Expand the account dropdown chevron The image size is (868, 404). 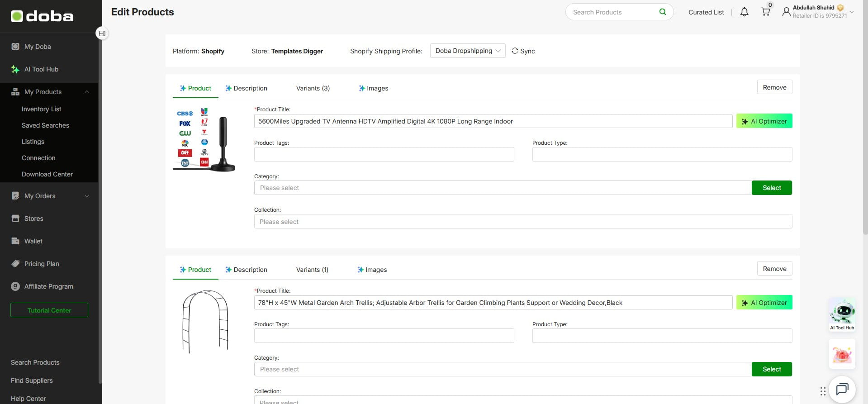click(x=852, y=12)
